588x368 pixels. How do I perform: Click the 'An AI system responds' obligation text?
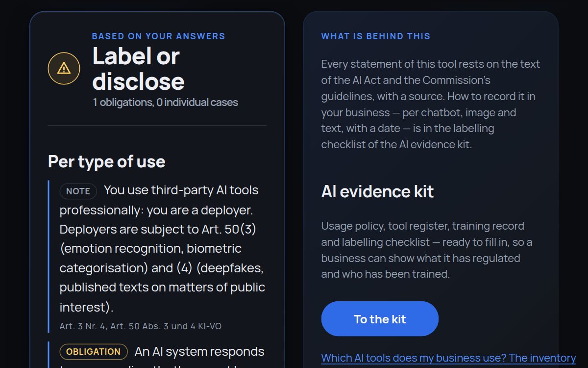coord(199,351)
